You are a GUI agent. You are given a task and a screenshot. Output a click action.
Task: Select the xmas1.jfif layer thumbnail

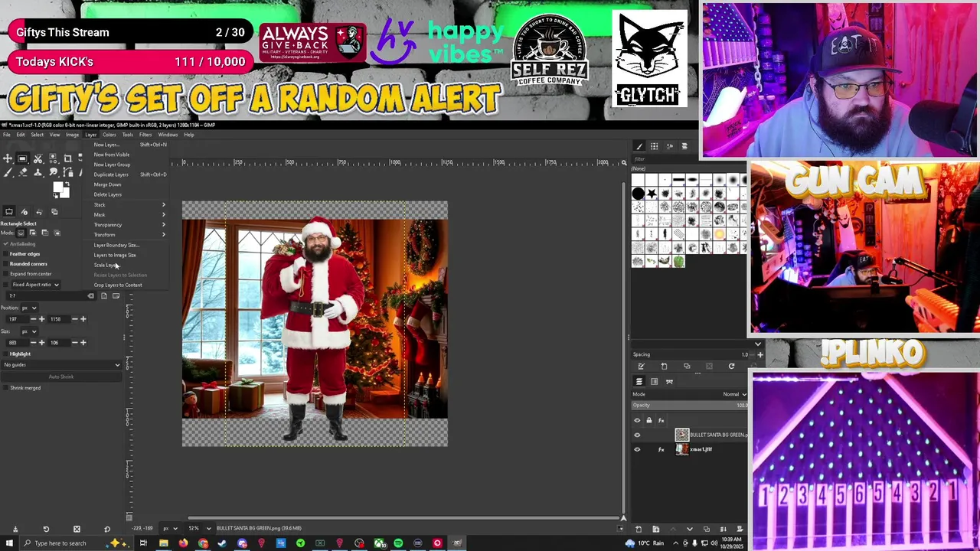pos(681,449)
